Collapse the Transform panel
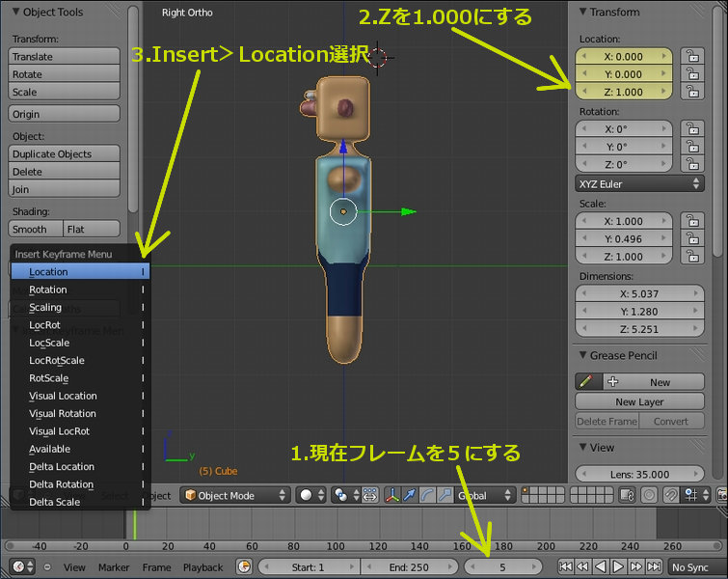This screenshot has width=728, height=579. [583, 12]
